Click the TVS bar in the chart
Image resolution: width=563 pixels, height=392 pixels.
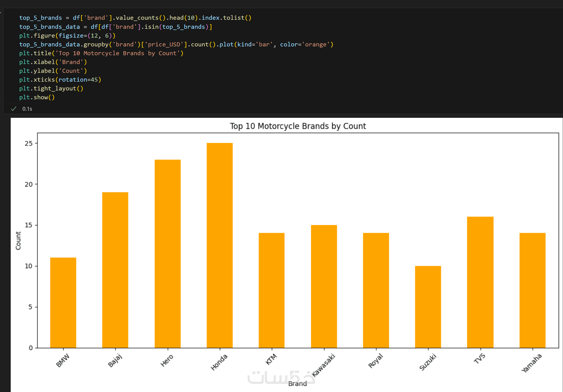(x=480, y=282)
